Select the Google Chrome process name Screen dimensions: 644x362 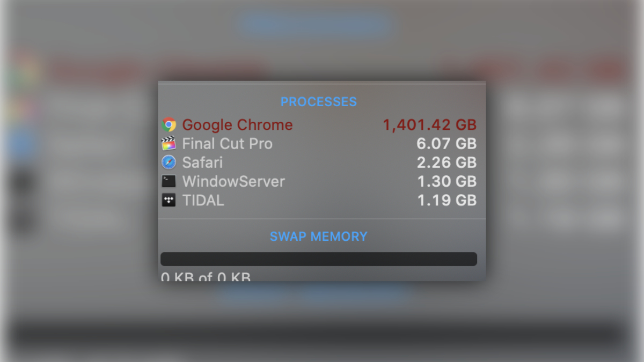pos(237,125)
